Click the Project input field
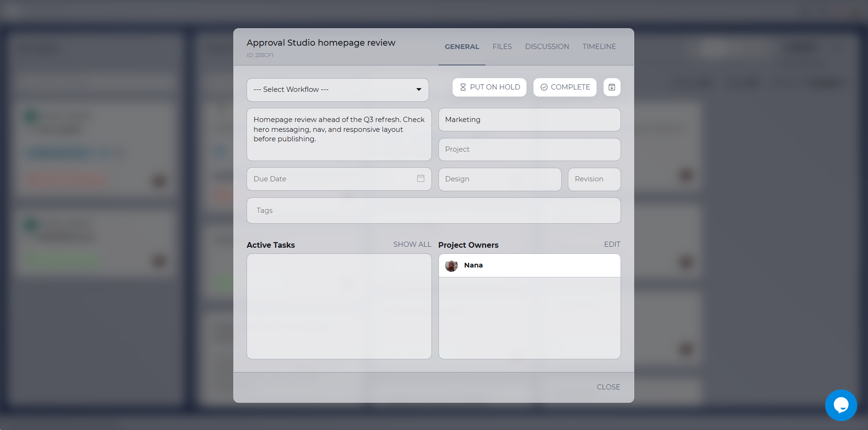The image size is (868, 430). 530,149
